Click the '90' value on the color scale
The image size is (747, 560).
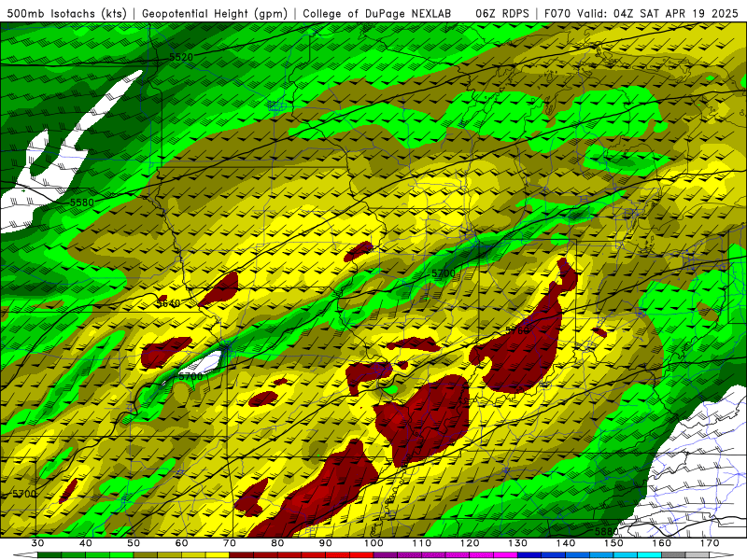(325, 543)
